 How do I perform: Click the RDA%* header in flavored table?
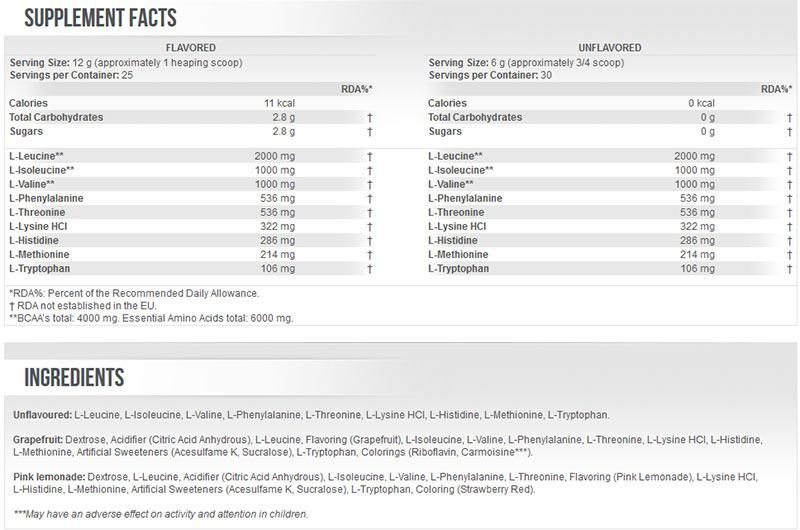tap(357, 89)
